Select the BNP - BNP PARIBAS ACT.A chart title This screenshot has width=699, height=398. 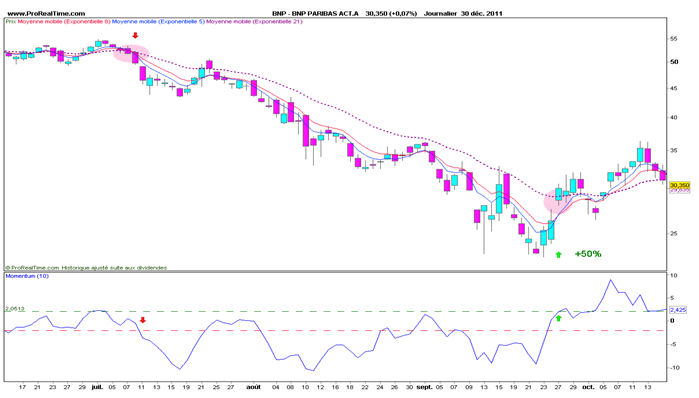point(315,14)
